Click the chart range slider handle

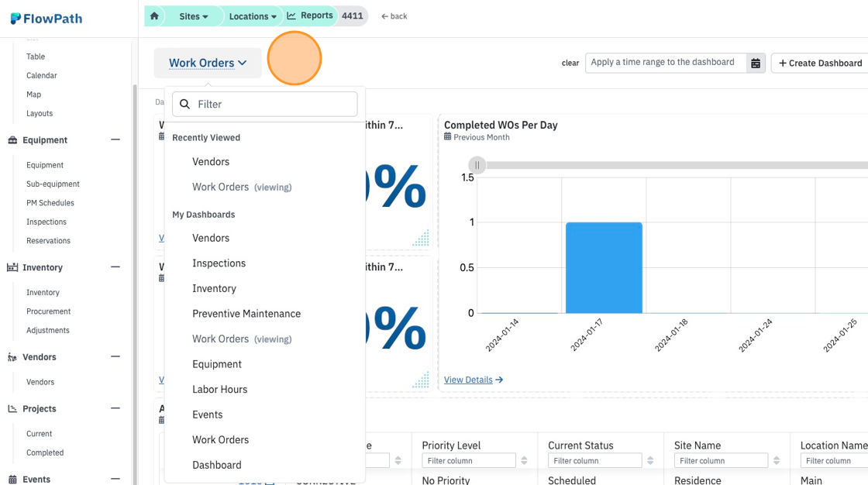click(477, 165)
